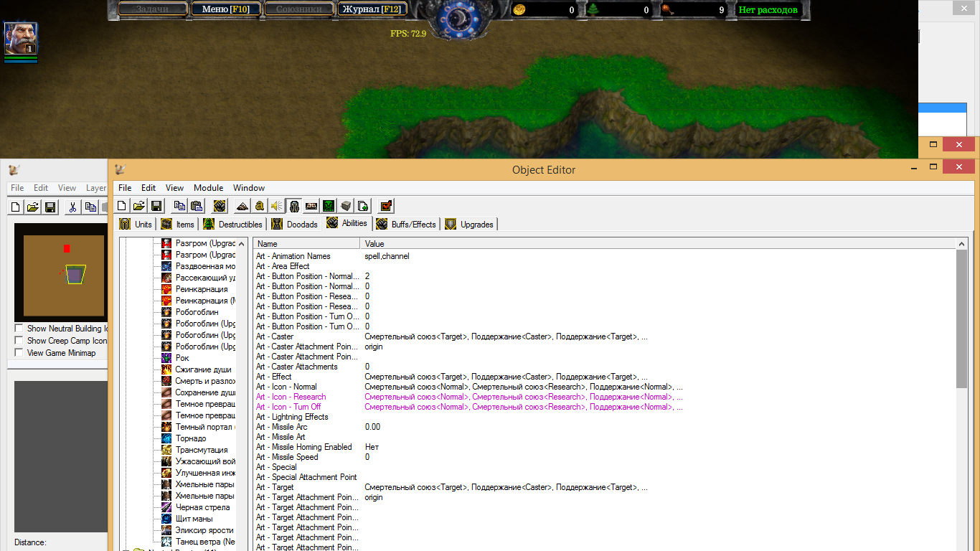Click the properties list scroll-up arrow
The image size is (980, 551).
962,244
